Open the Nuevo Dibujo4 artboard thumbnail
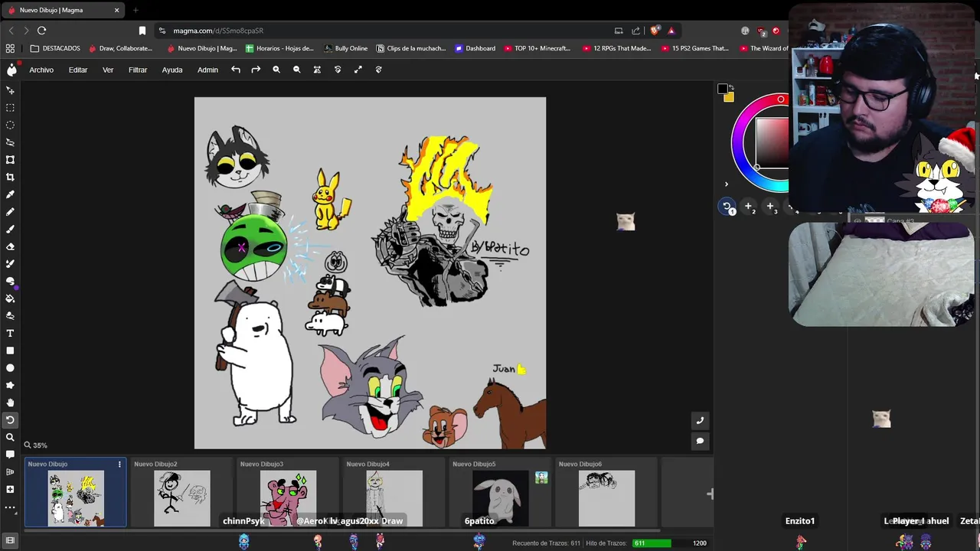Screen dimensions: 980x551 (394, 499)
